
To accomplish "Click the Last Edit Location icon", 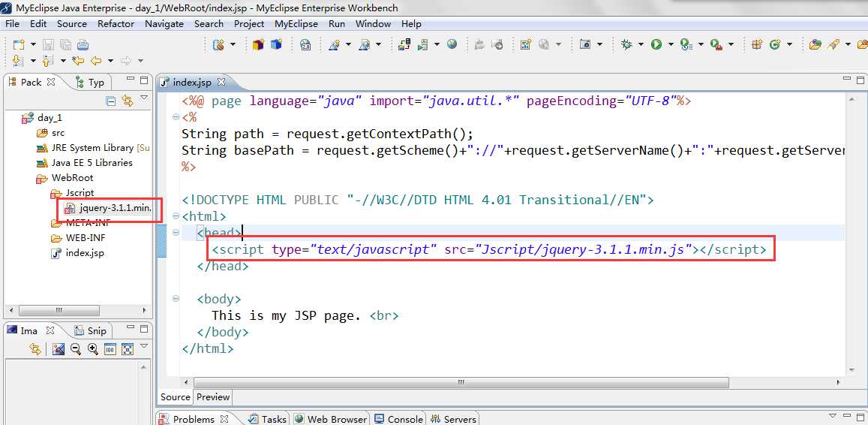I will [78, 60].
